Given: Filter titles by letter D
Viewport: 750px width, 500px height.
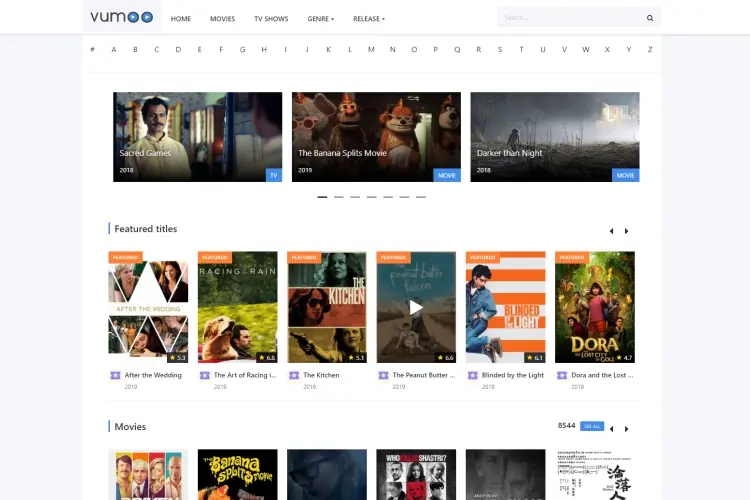Looking at the screenshot, I should [x=178, y=49].
